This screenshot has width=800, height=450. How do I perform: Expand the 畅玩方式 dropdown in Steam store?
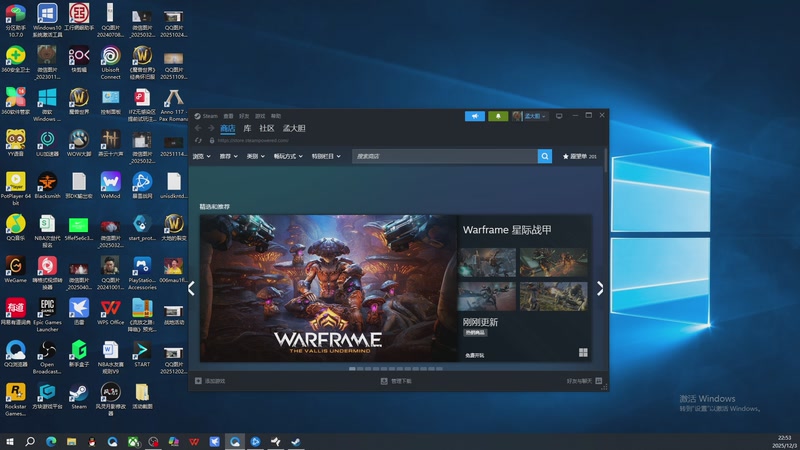[288, 156]
